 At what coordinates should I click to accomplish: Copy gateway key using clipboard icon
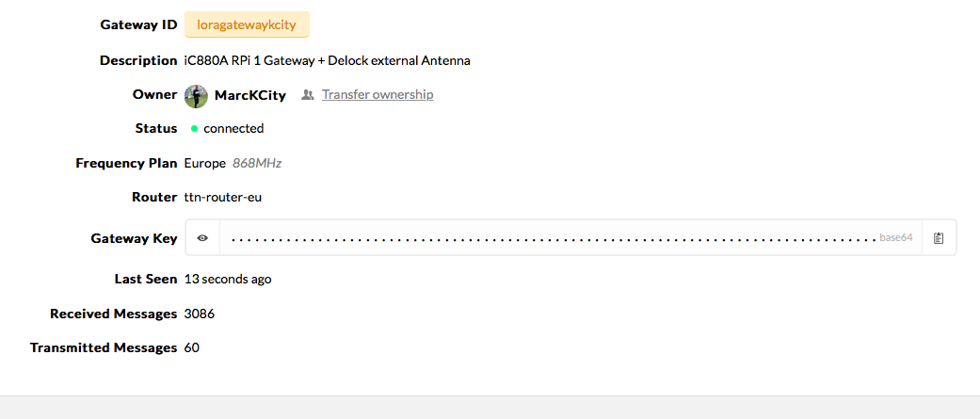pyautogui.click(x=939, y=237)
